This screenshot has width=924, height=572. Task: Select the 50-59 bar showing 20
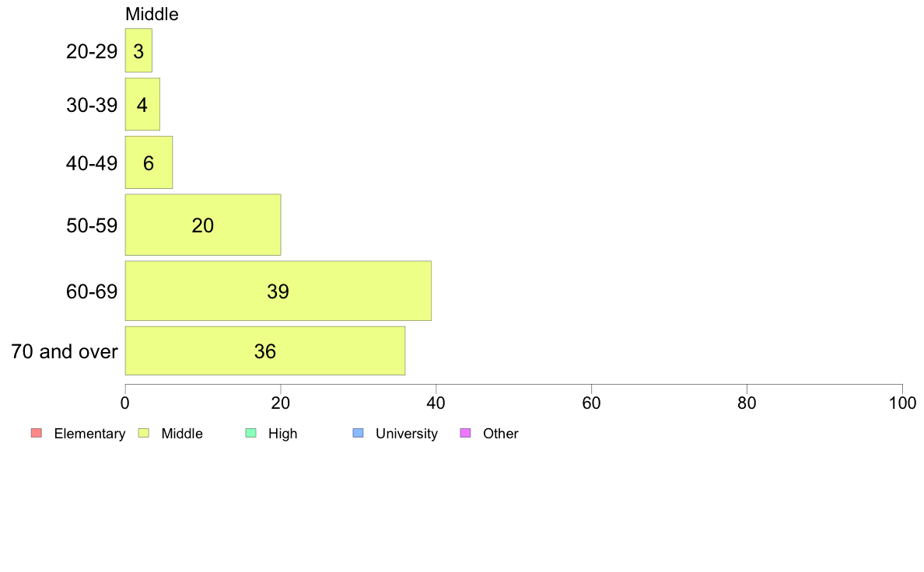coord(203,225)
